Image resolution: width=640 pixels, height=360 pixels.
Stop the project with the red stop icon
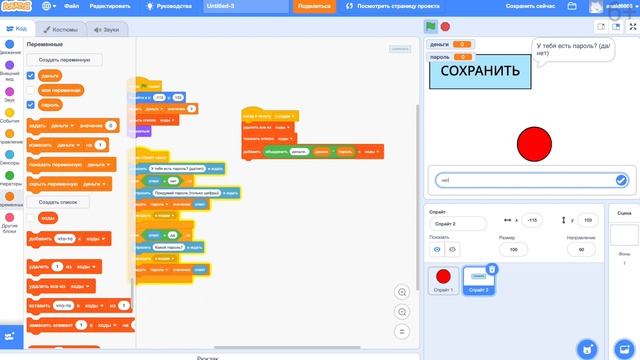click(445, 27)
